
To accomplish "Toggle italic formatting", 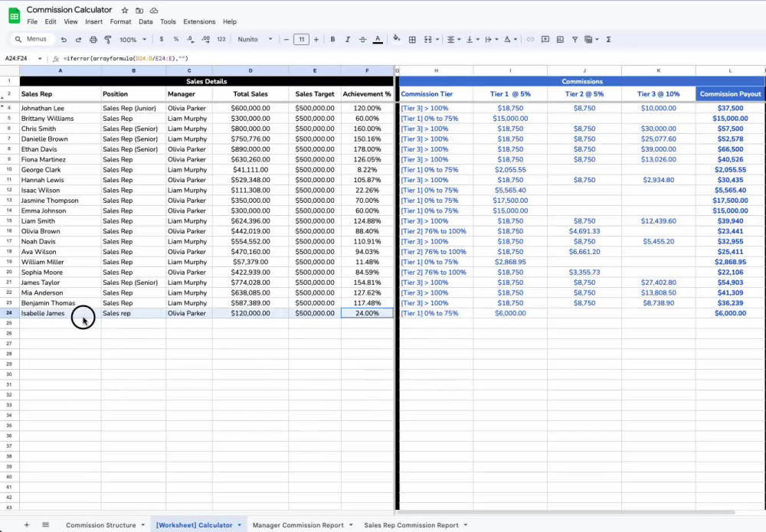I will coord(347,39).
